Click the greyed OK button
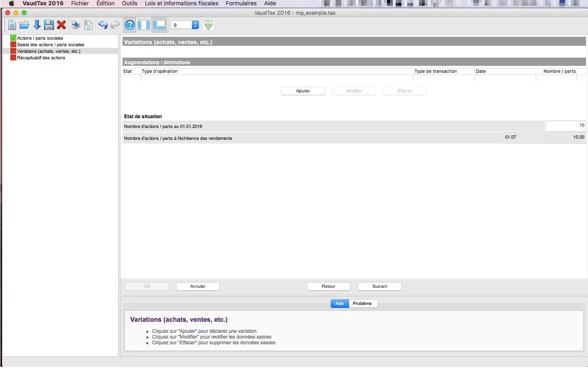Viewport: 588px width, 368px height. 147,286
